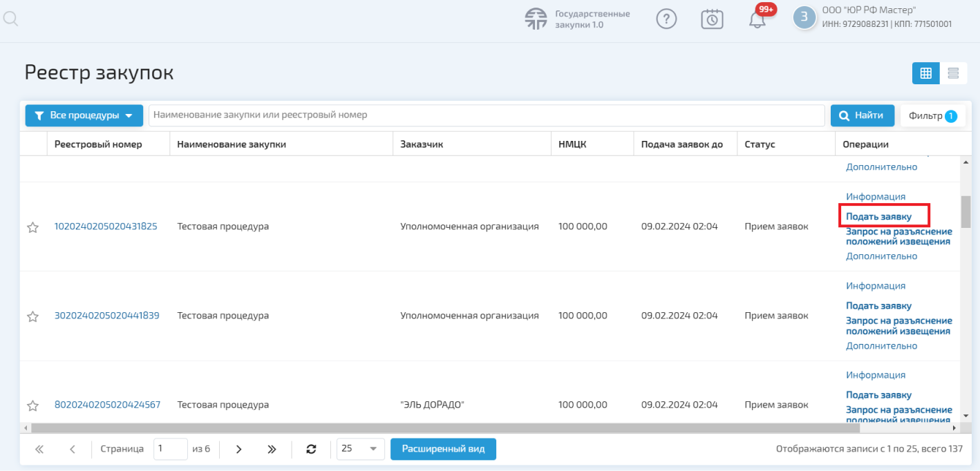Click the procurement name search field
The height and width of the screenshot is (471, 980).
coord(487,115)
